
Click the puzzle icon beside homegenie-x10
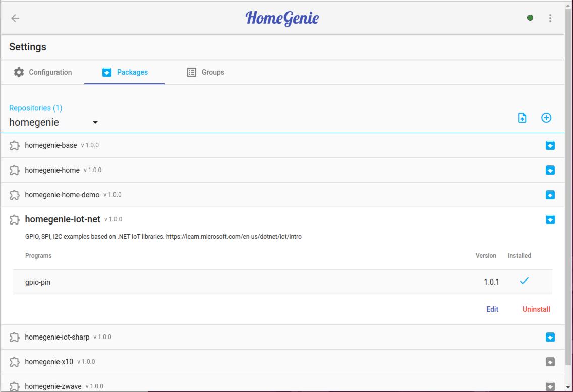pos(14,362)
